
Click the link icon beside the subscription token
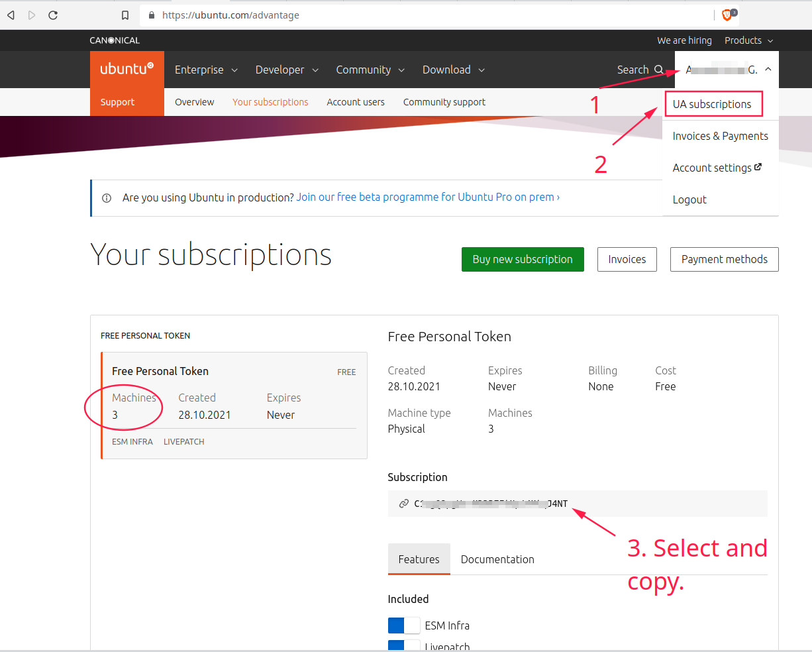[x=403, y=504]
